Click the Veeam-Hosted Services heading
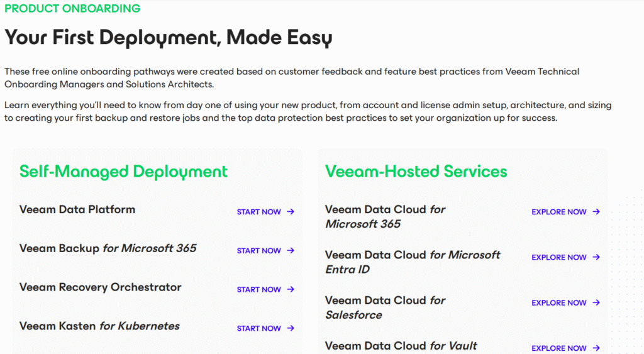This screenshot has height=354, width=644. [x=416, y=172]
